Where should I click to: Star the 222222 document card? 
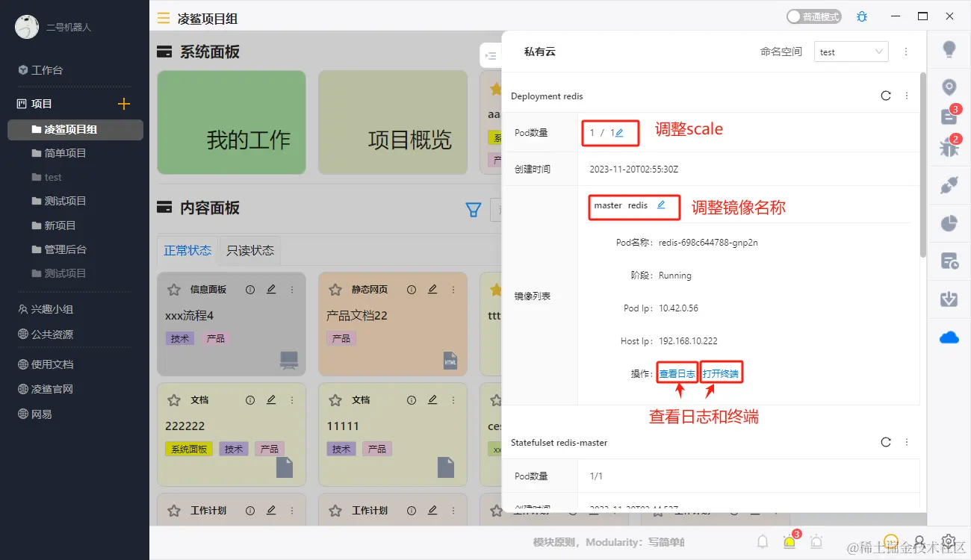[x=174, y=400]
